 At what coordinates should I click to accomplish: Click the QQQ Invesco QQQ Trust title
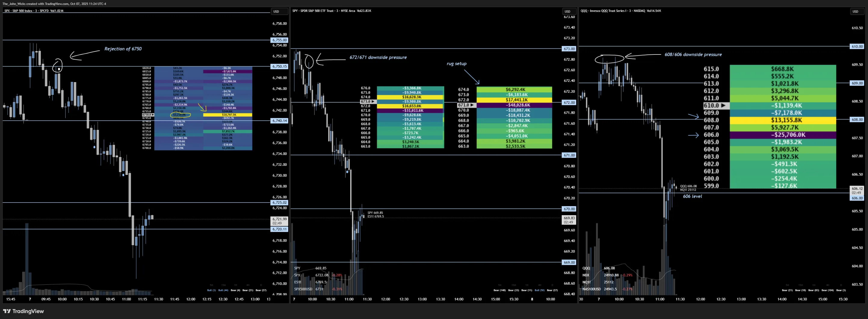(x=621, y=11)
